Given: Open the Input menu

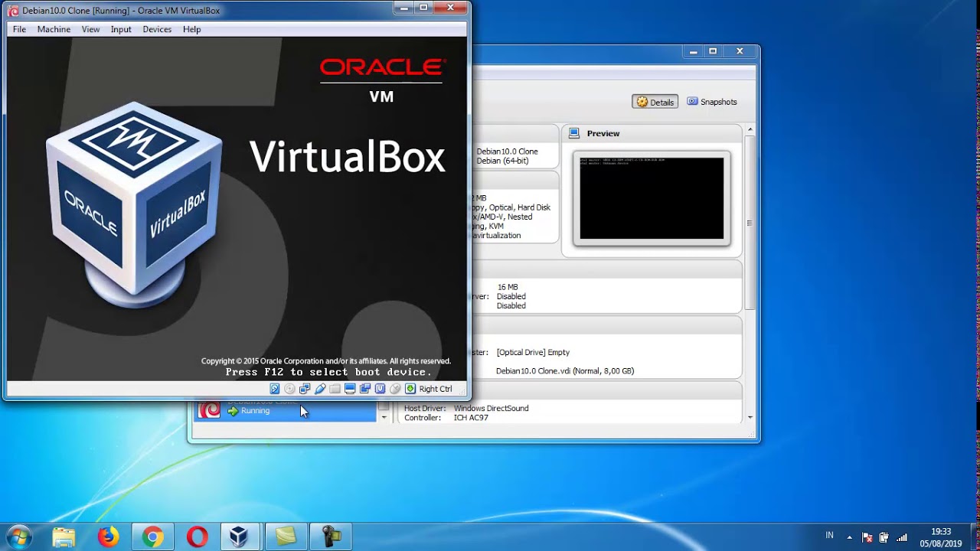Looking at the screenshot, I should pyautogui.click(x=121, y=29).
